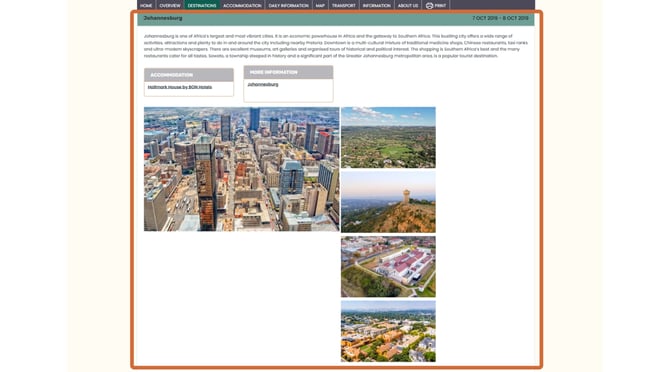Switch to the Map page

320,6
